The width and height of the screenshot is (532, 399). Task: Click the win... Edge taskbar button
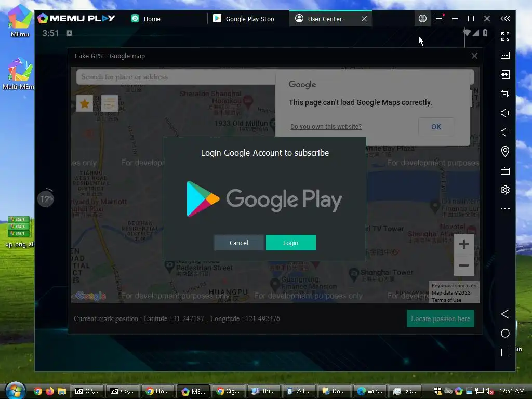[369, 391]
